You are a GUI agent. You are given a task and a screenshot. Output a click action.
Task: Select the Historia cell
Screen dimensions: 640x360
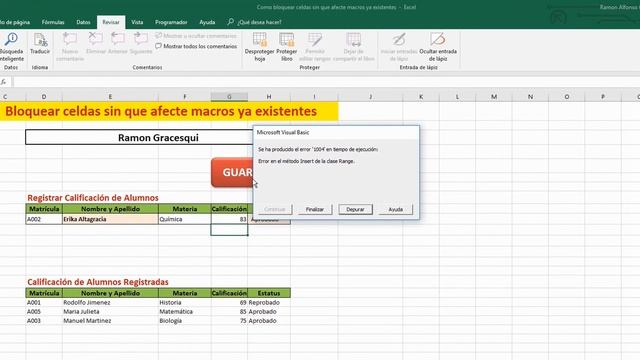coord(184,302)
